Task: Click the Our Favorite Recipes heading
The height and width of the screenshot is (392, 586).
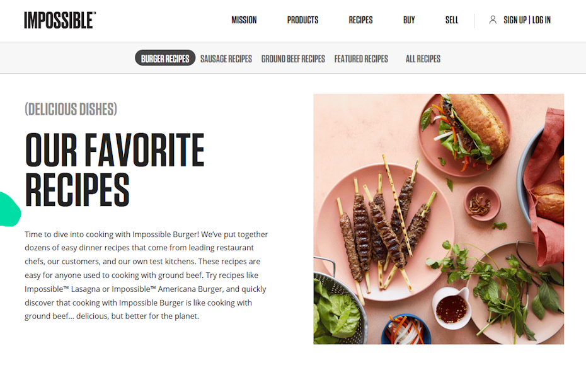Action: (114, 170)
